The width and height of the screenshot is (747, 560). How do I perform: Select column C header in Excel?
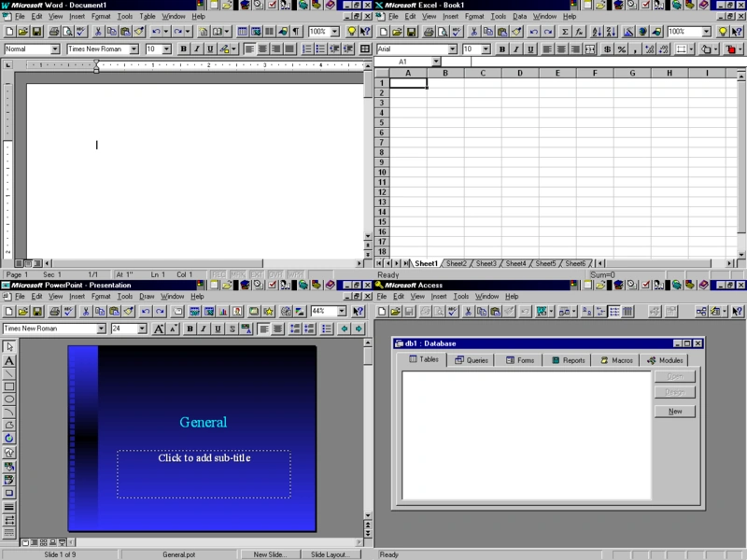click(x=483, y=73)
